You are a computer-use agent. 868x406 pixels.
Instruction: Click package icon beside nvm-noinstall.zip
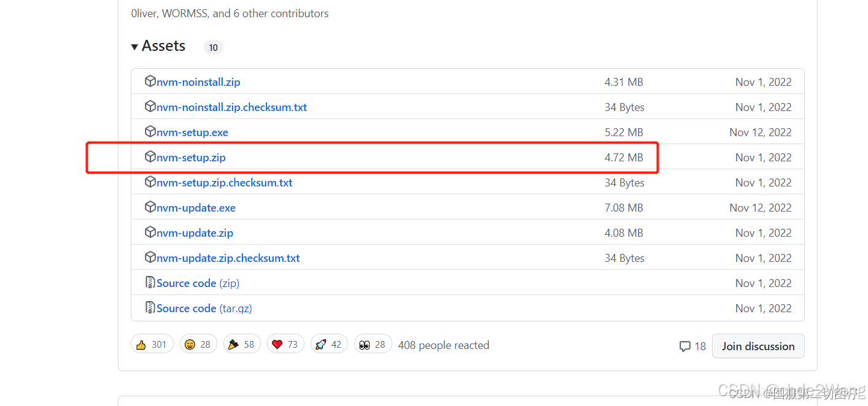[x=150, y=82]
